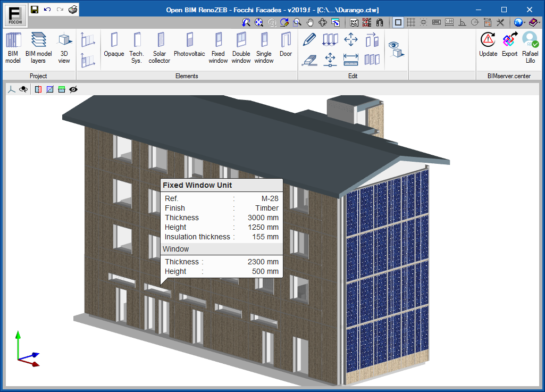Click the blue diagonal view icon
This screenshot has height=392, width=545.
50,90
